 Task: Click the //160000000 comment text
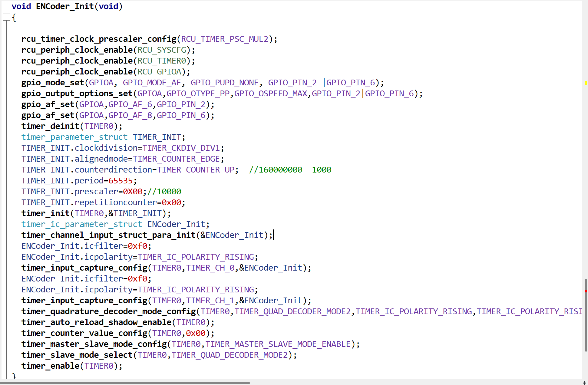(276, 170)
